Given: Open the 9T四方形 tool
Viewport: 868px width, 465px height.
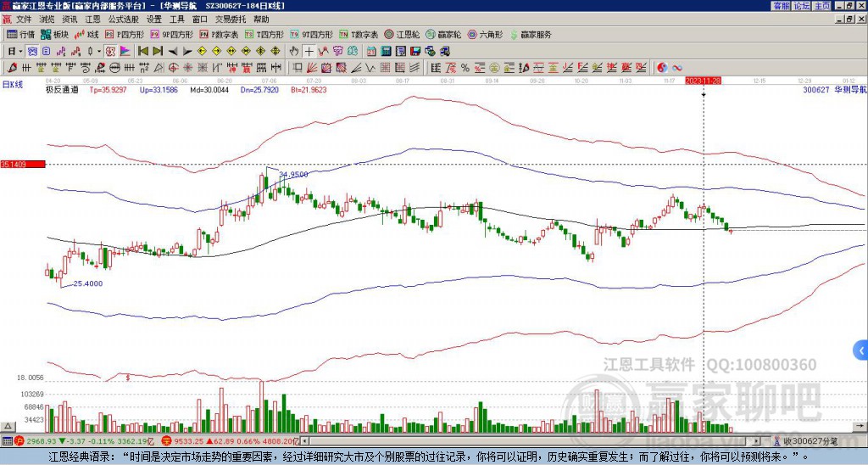Looking at the screenshot, I should 312,34.
